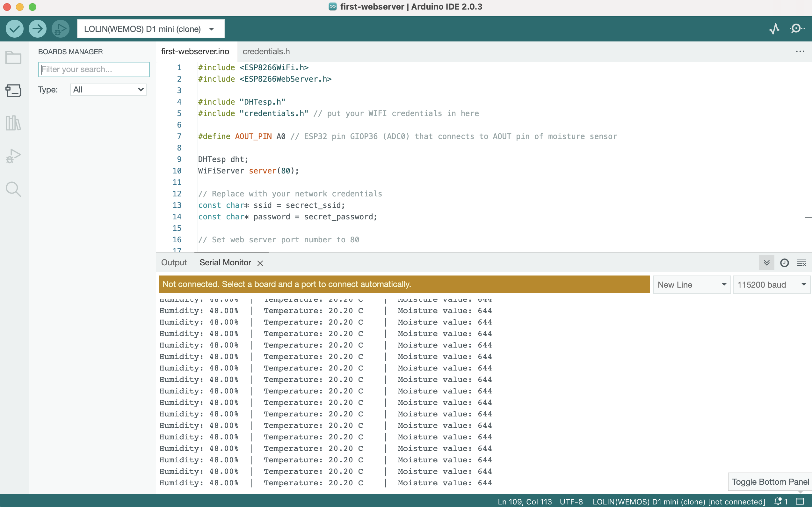
Task: Click Ln 109, Col 113 in status bar
Action: (x=525, y=501)
